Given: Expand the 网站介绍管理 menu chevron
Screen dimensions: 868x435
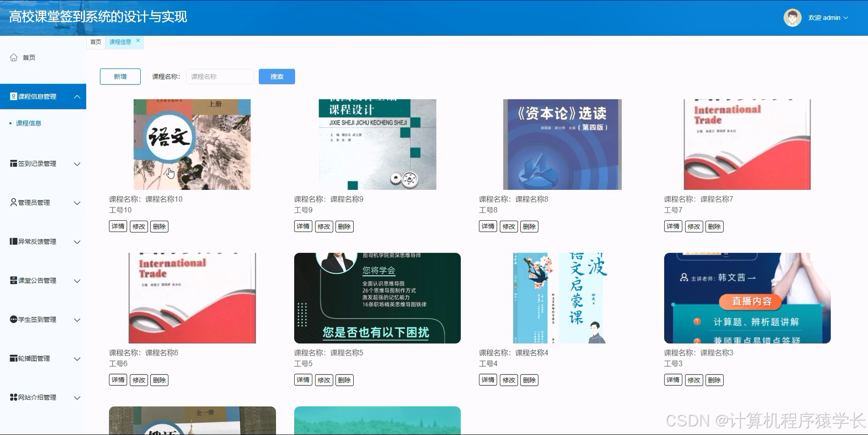Looking at the screenshot, I should (77, 398).
